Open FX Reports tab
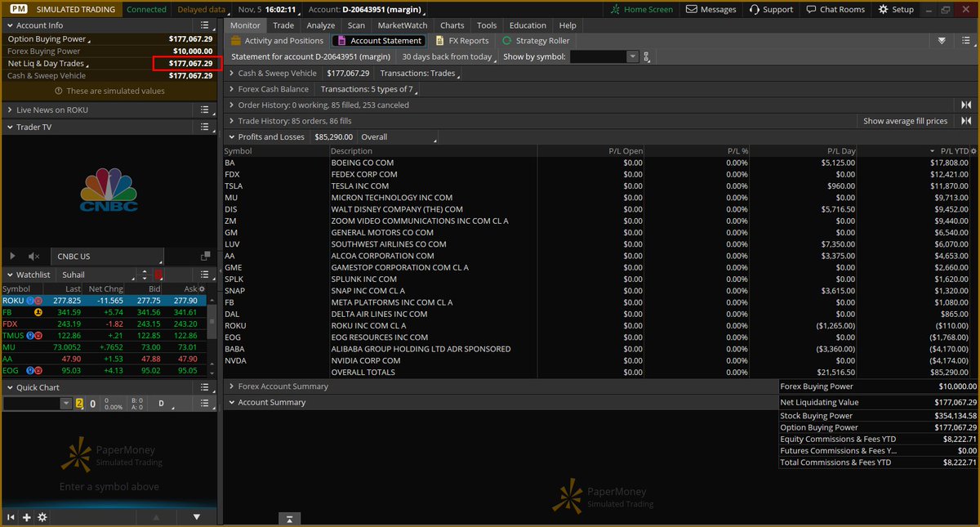Screen dimensions: 980x527 (x=462, y=41)
